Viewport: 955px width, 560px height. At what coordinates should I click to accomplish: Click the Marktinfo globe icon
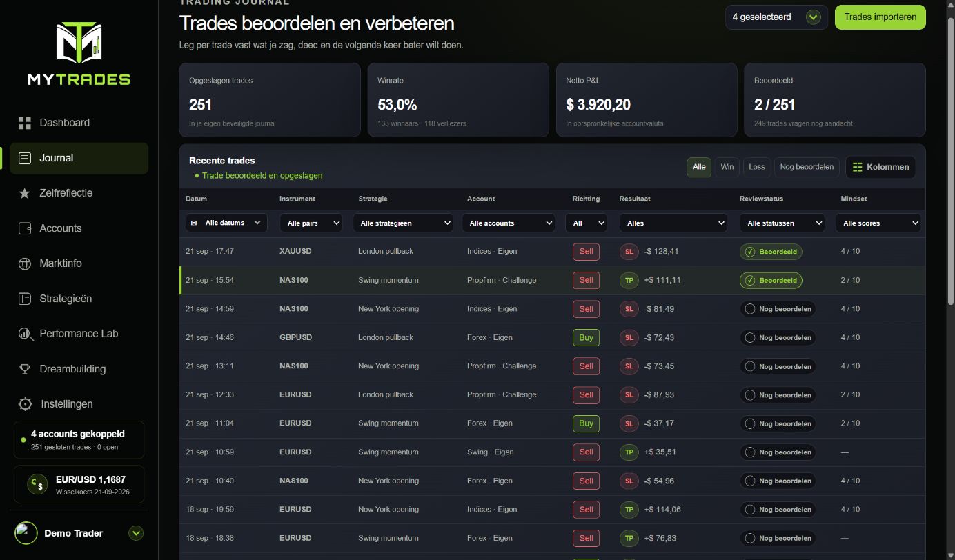click(x=25, y=263)
